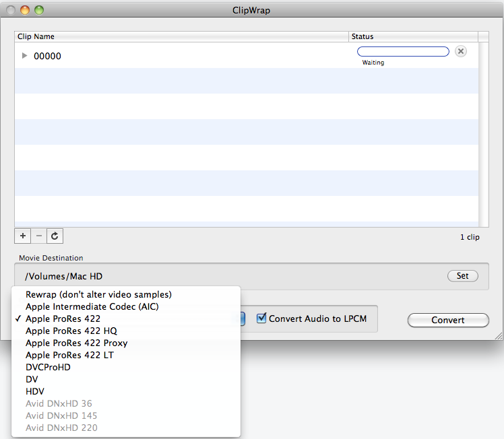Viewport: 504px width, 439px height.
Task: Select Apple ProRes 422 HQ
Action: point(126,331)
